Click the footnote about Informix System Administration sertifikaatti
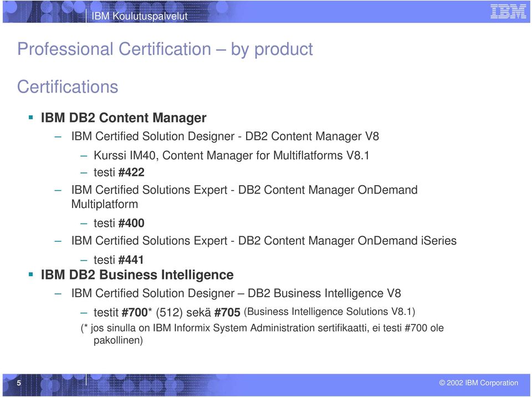The height and width of the screenshot is (397, 532). point(262,334)
